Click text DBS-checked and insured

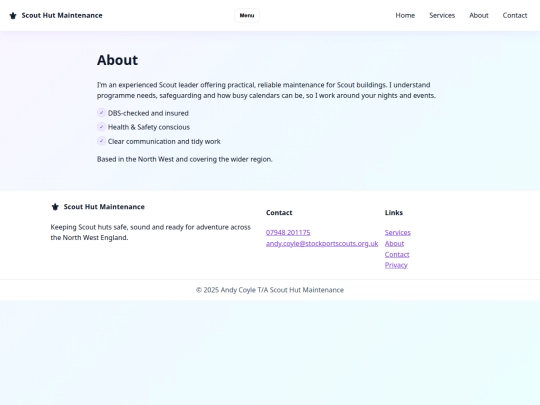(148, 113)
